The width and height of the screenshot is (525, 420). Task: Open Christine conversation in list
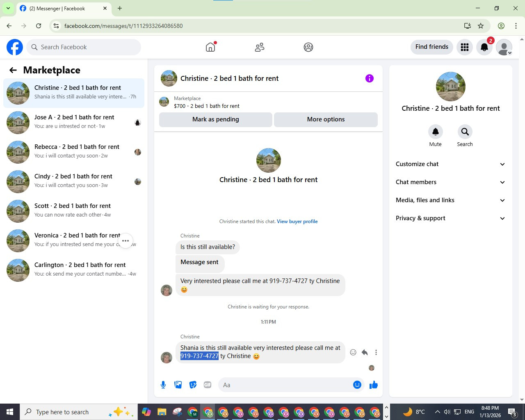pyautogui.click(x=74, y=93)
